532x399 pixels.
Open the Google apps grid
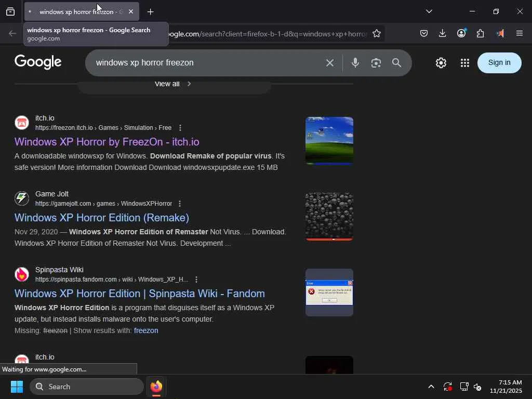465,63
